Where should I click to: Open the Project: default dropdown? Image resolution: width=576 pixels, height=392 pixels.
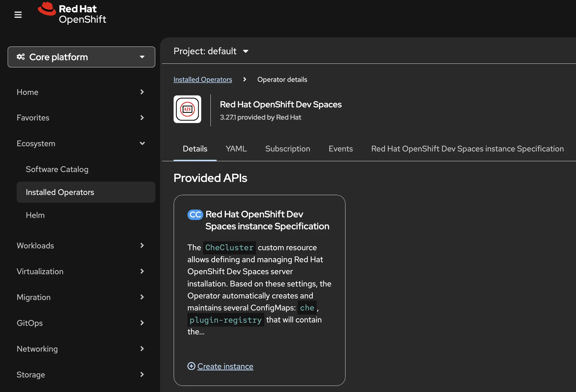211,51
